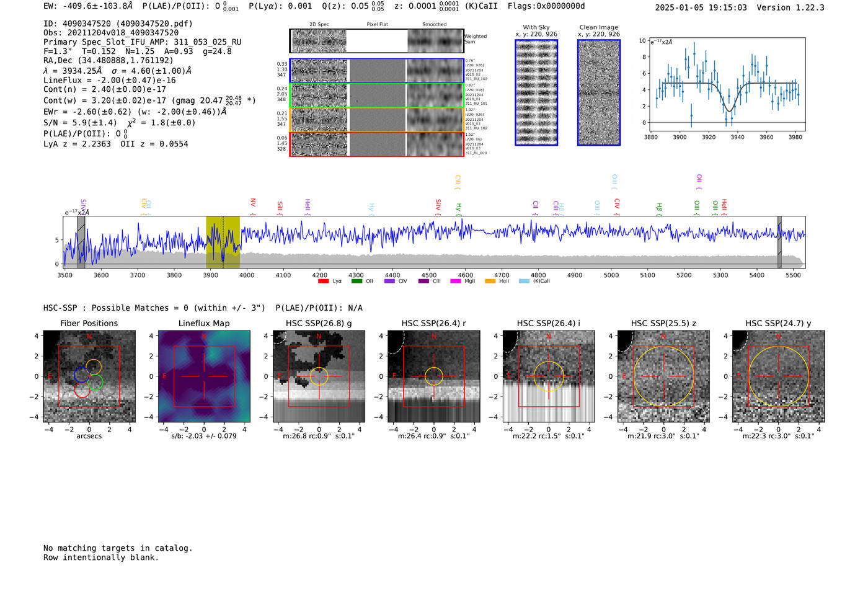This screenshot has width=868, height=591.
Task: Open the HSC SSP(26.4) i cutout
Action: pyautogui.click(x=549, y=376)
